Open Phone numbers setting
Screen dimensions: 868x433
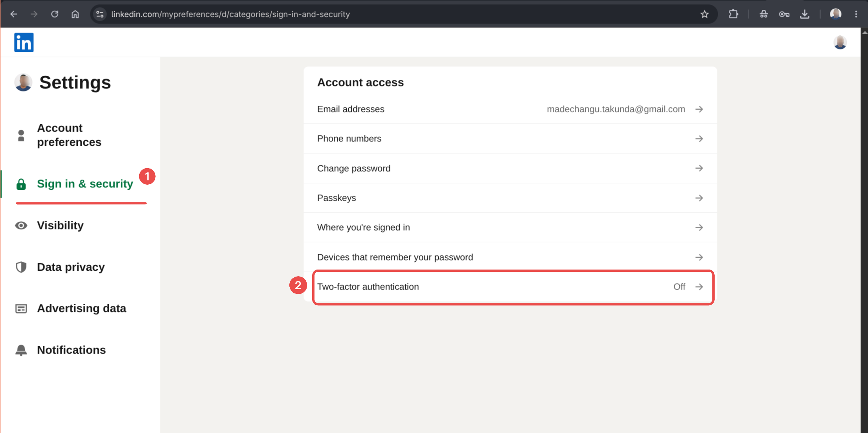[x=510, y=139]
